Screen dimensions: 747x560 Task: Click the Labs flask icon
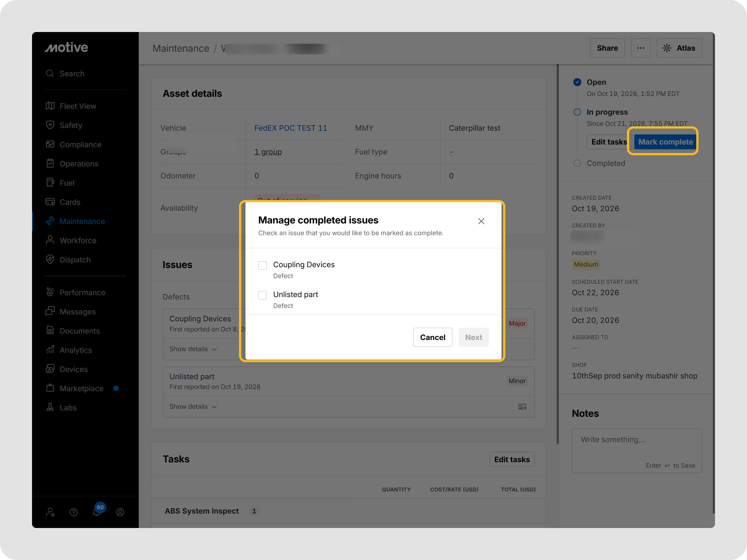tap(50, 407)
